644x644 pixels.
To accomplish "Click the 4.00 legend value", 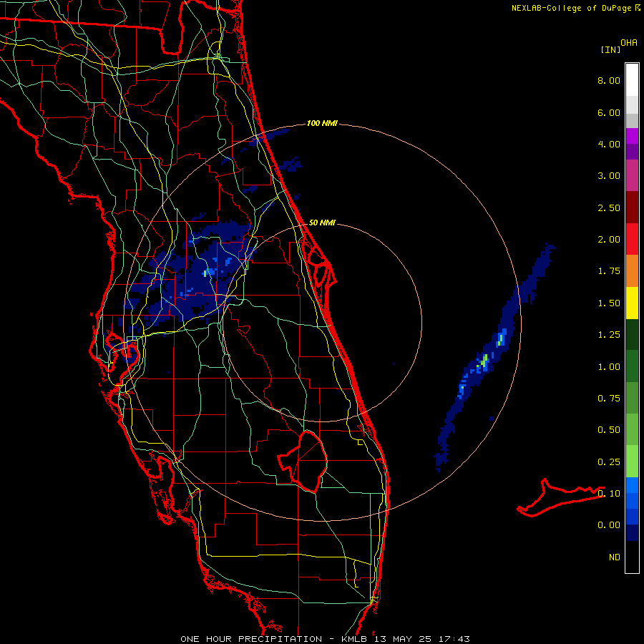I will [x=609, y=144].
